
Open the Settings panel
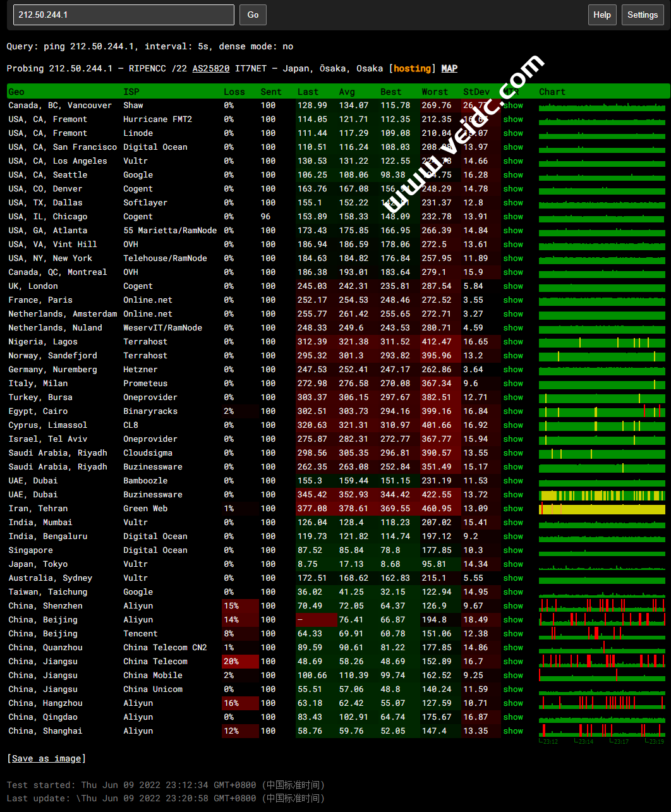(643, 15)
